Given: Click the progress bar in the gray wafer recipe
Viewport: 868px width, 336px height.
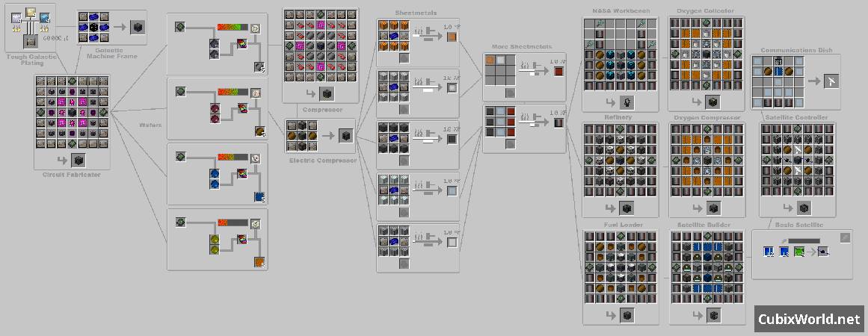Looking at the screenshot, I should [x=233, y=27].
